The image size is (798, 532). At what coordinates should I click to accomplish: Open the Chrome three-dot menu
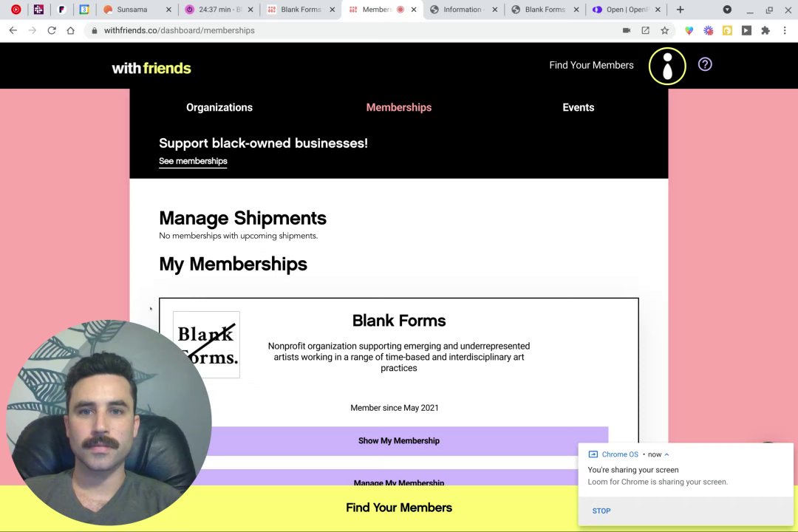[x=785, y=30]
